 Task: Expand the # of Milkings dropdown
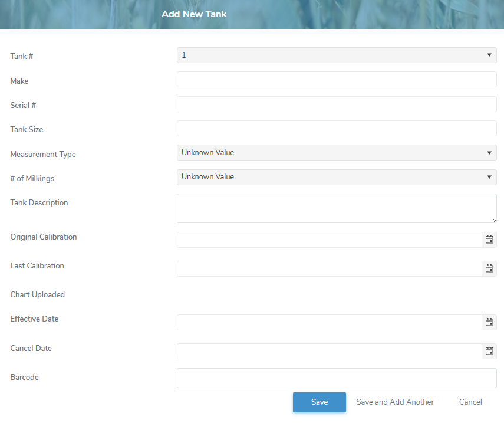[x=337, y=177]
